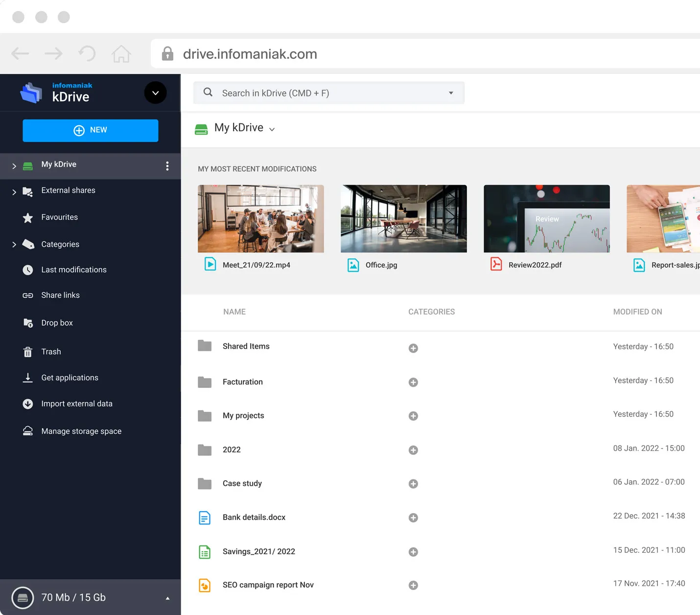Open the Review2022.pdf thumbnail
The image size is (700, 615).
(x=547, y=219)
